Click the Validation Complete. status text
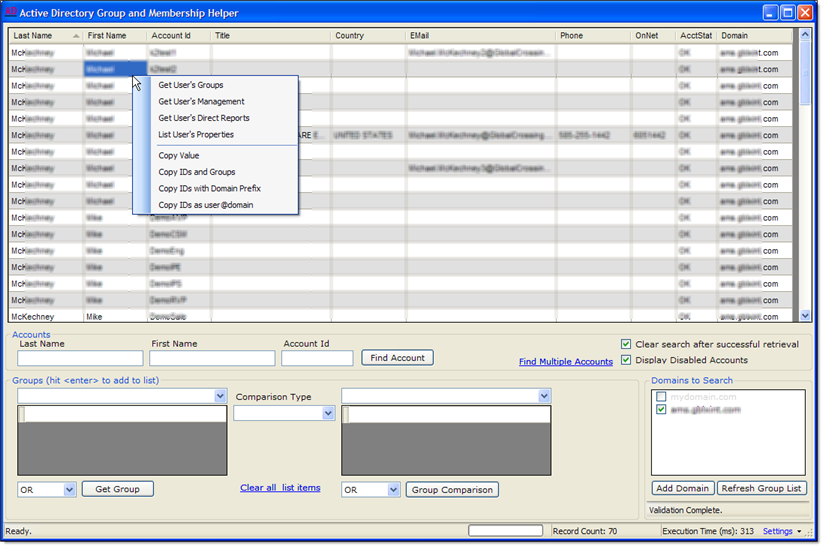 point(686,510)
